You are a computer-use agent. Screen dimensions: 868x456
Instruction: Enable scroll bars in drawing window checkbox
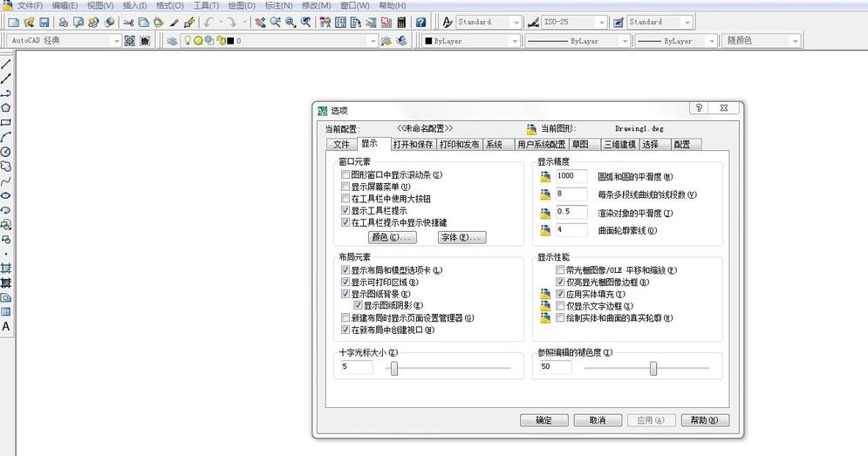[345, 174]
